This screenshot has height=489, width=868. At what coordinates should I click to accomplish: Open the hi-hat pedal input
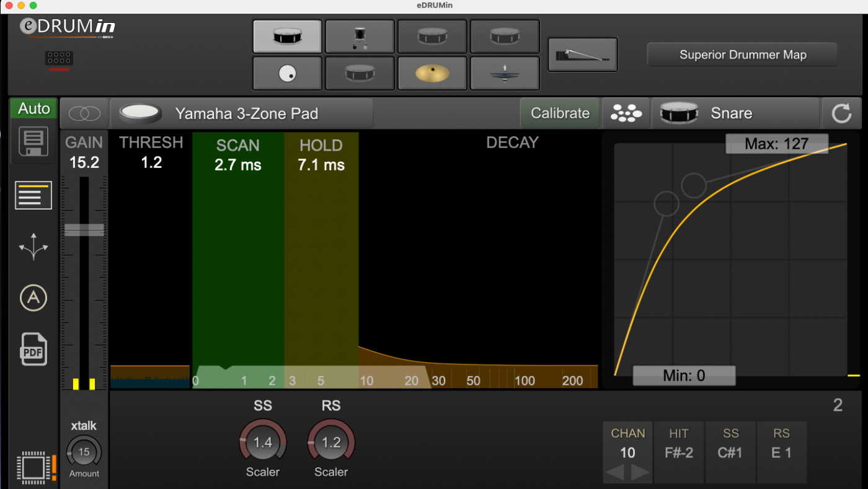[x=583, y=55]
